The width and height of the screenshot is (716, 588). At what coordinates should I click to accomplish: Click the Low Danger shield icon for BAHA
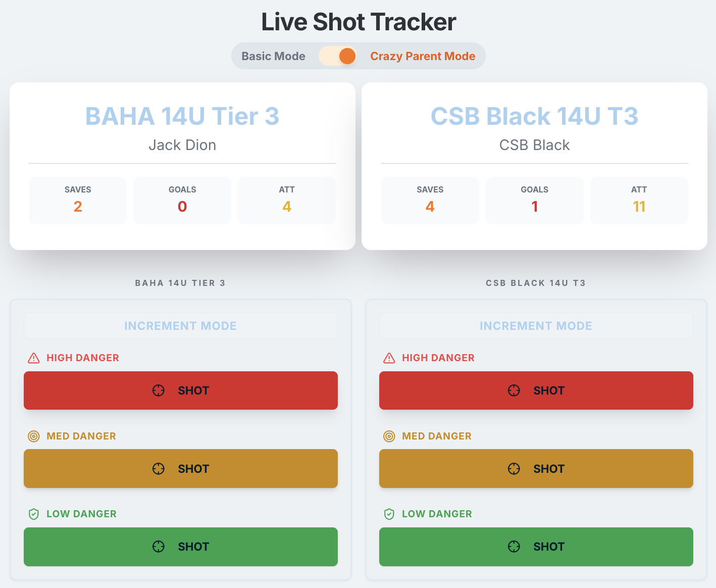click(x=33, y=514)
